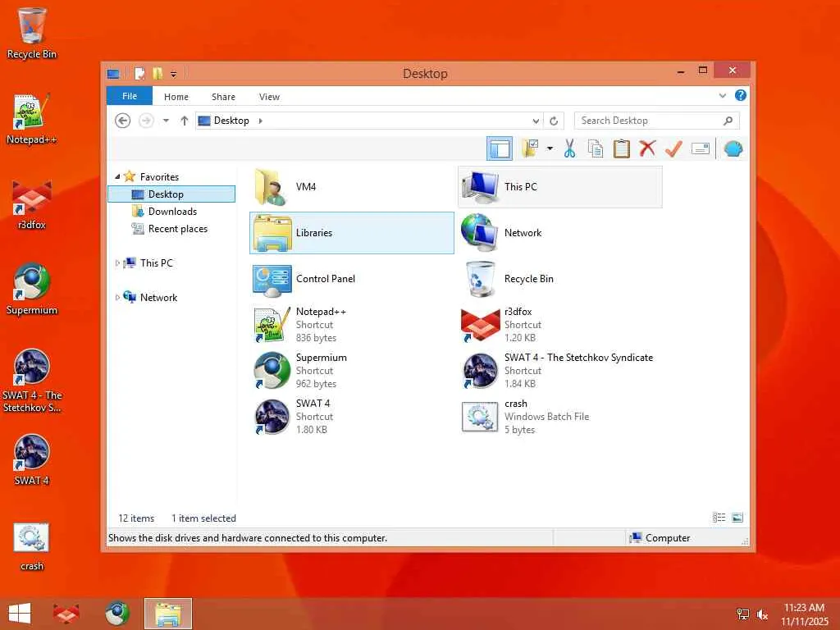Go up one level with Up arrow
The height and width of the screenshot is (630, 840).
[185, 121]
